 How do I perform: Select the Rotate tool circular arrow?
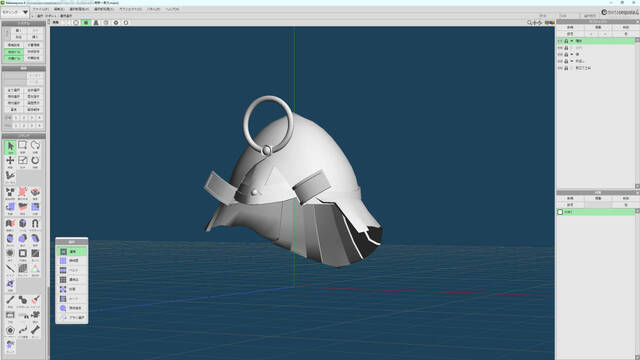coord(35,161)
